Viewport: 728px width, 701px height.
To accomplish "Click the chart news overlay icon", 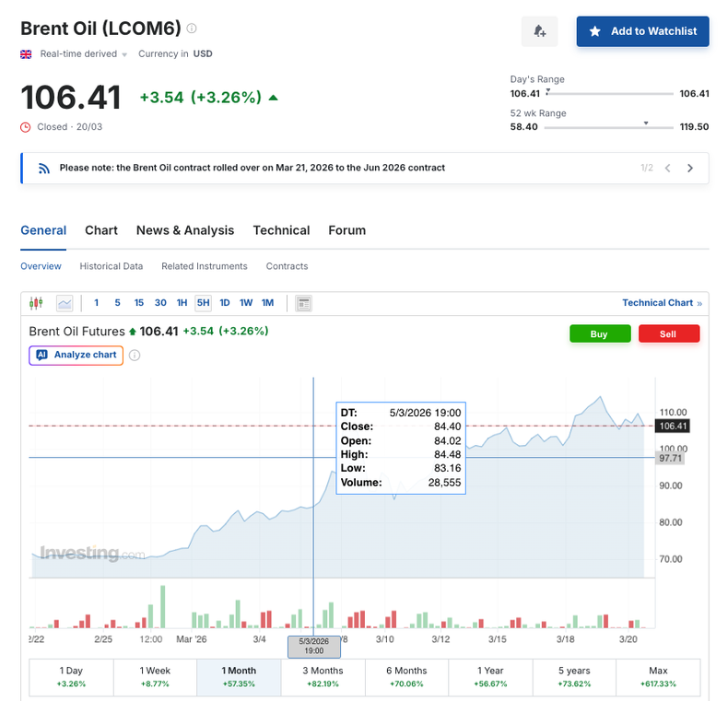I will 304,303.
